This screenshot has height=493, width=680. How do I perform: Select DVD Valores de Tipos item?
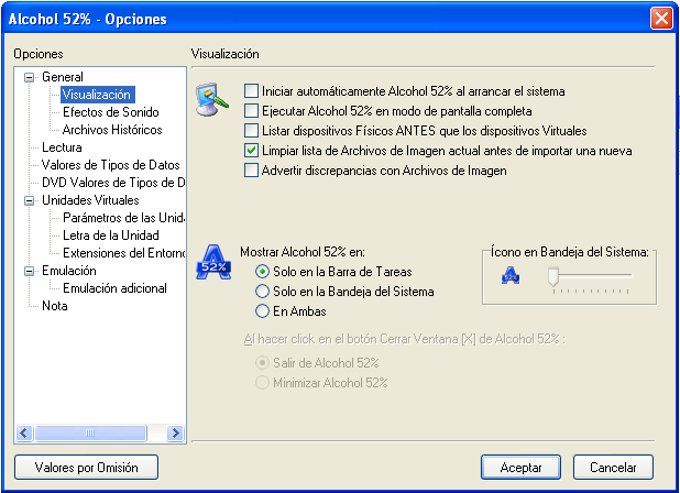pyautogui.click(x=113, y=183)
